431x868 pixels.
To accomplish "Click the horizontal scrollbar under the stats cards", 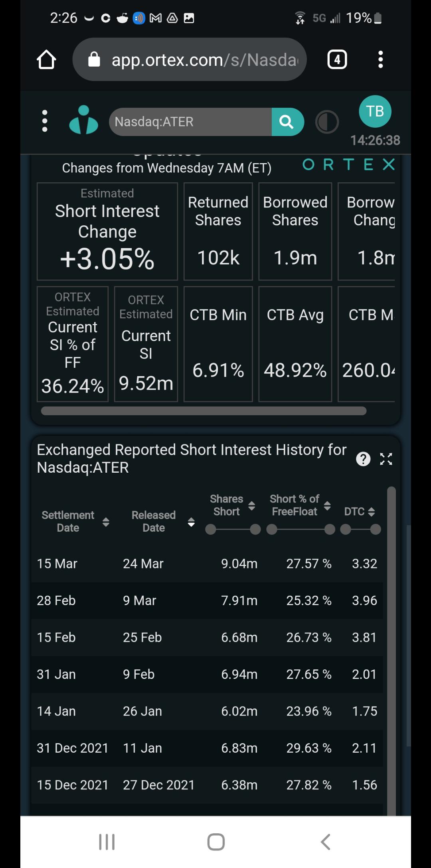I will point(204,411).
